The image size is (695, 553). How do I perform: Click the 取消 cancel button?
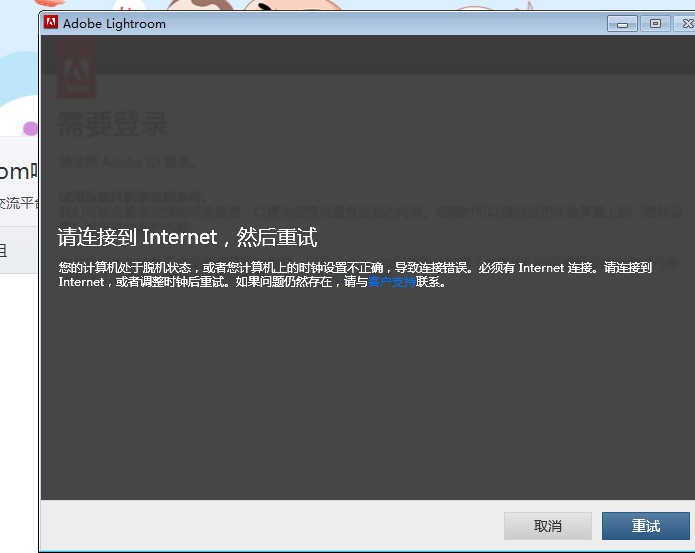[x=548, y=526]
